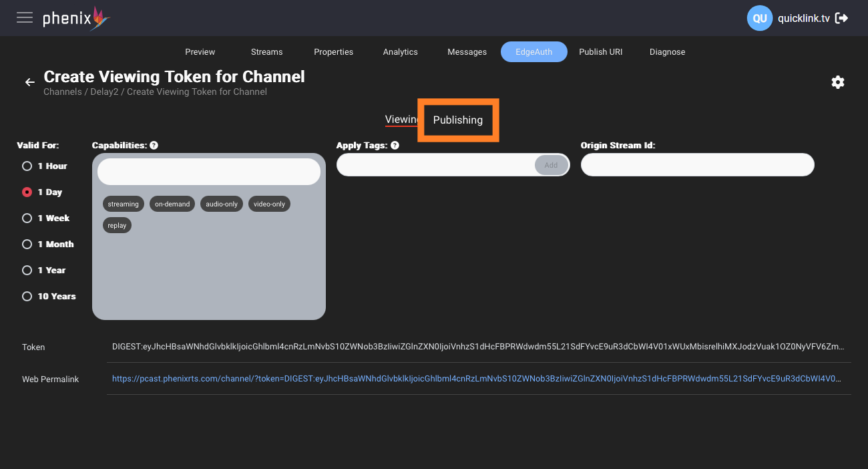Select the 10 Years validity option
868x469 pixels.
49,296
